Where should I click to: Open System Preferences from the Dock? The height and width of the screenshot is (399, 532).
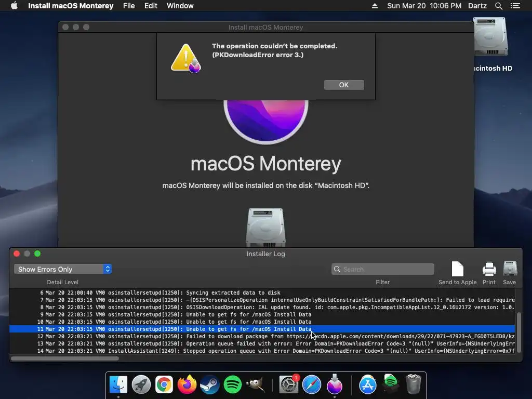click(289, 385)
